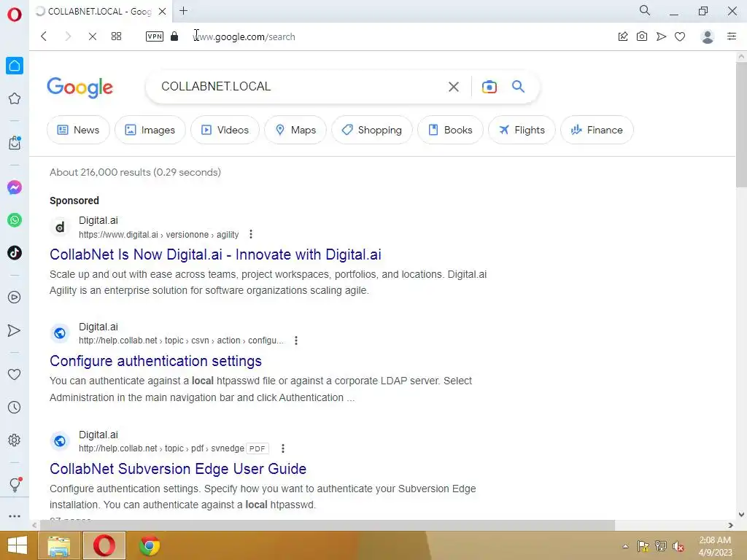Go back to the previous page
This screenshot has width=747, height=560.
(44, 36)
